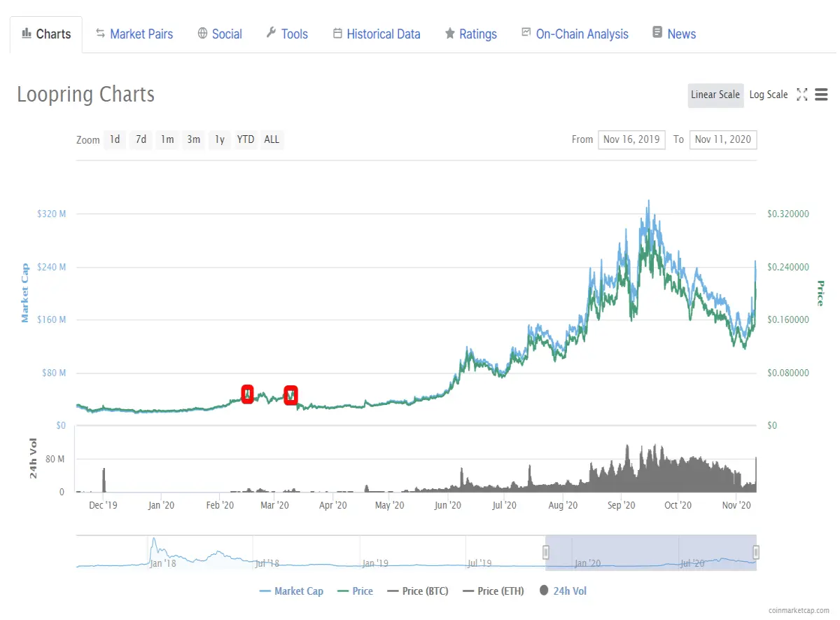840x620 pixels.
Task: Click the Loopring Charts heading
Action: pyautogui.click(x=86, y=95)
